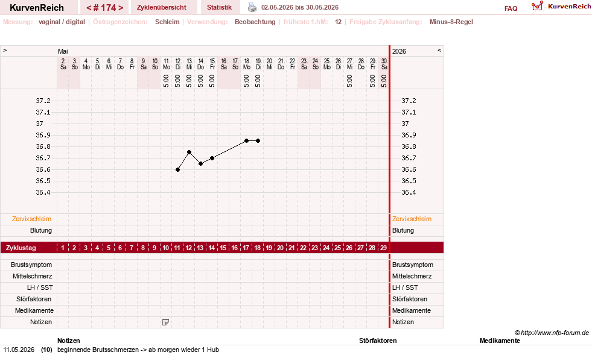Click the date header 30. Sa
Viewport: 592px width, 364px height.
coord(384,64)
